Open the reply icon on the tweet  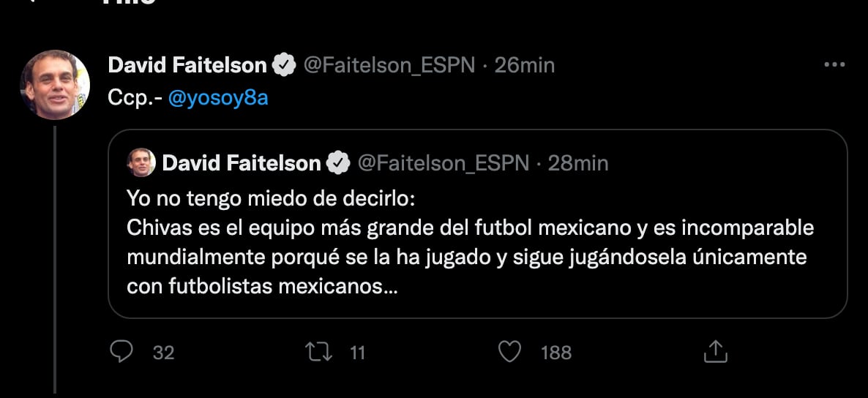pos(120,353)
